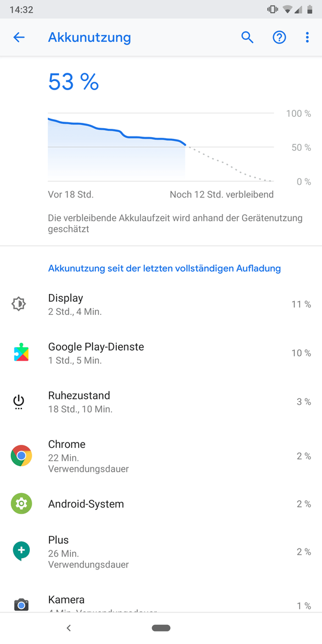Select the Ruhezustand list entry
The width and height of the screenshot is (322, 644).
coord(161,402)
